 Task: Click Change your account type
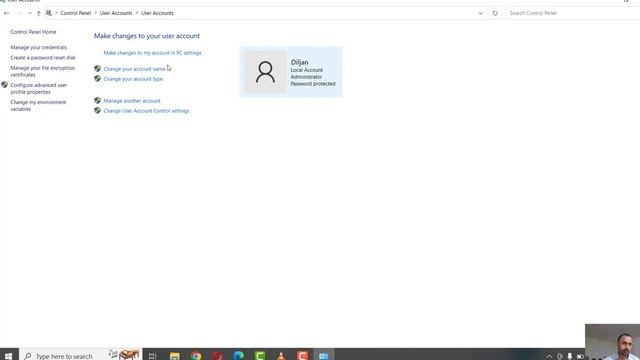133,79
